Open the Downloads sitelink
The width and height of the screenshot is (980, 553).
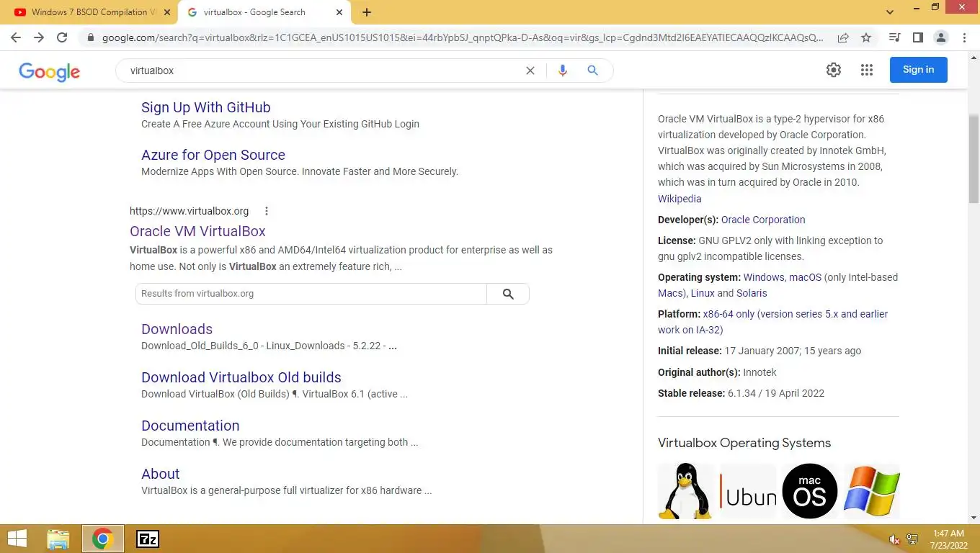coord(177,329)
